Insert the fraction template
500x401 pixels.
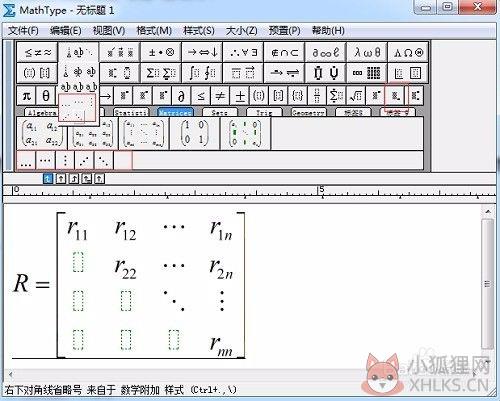coord(317,96)
